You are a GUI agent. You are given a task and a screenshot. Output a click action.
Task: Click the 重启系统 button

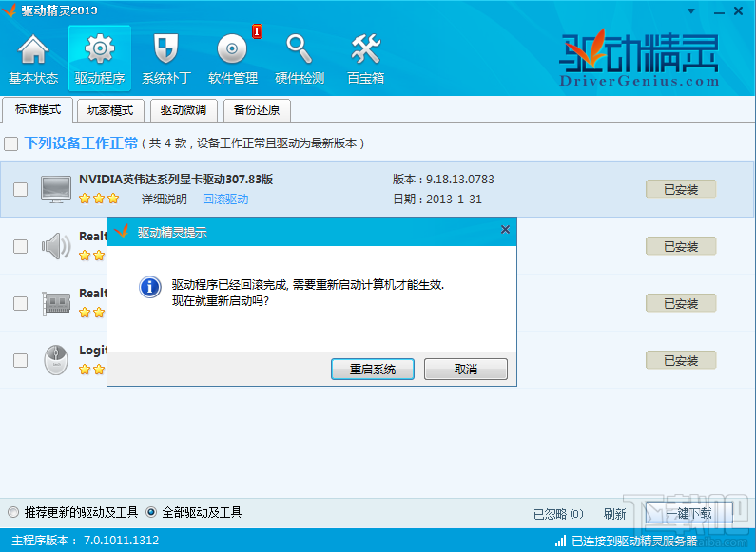tap(373, 369)
